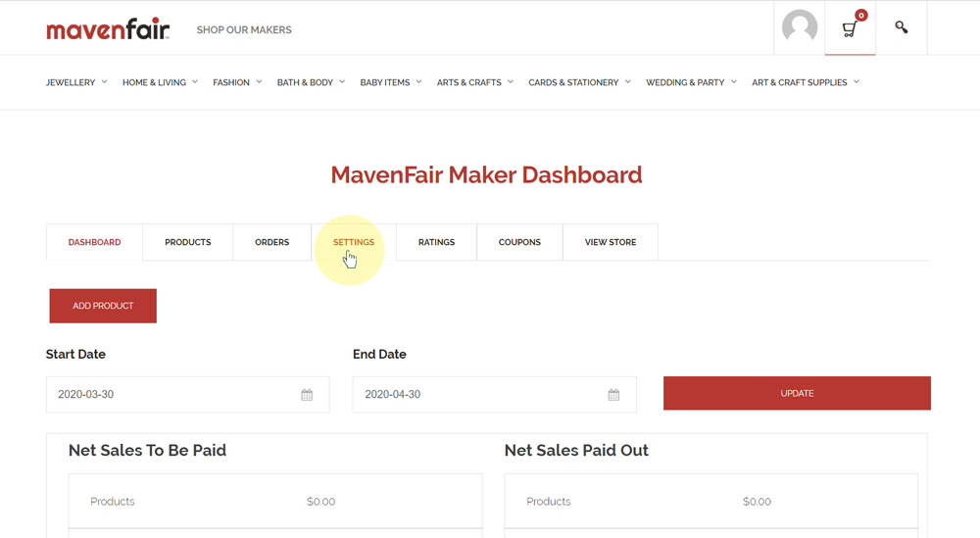Switch to the Products tab
The image size is (980, 538).
pos(187,242)
